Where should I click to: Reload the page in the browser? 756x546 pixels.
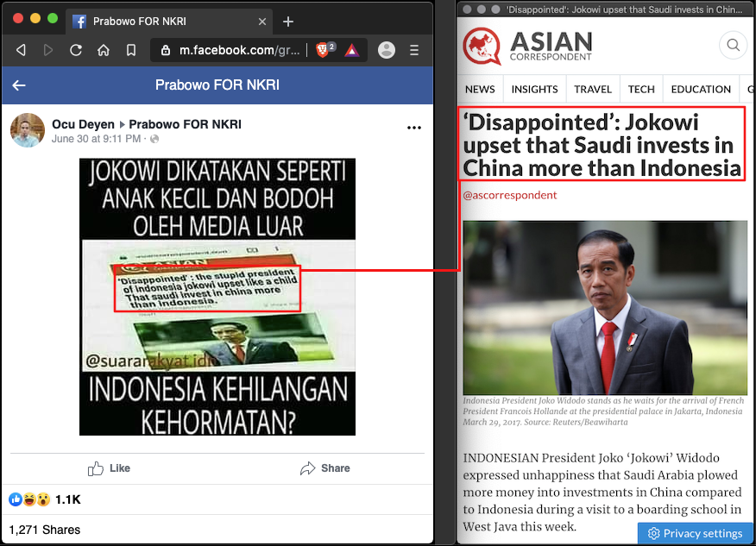click(x=76, y=50)
